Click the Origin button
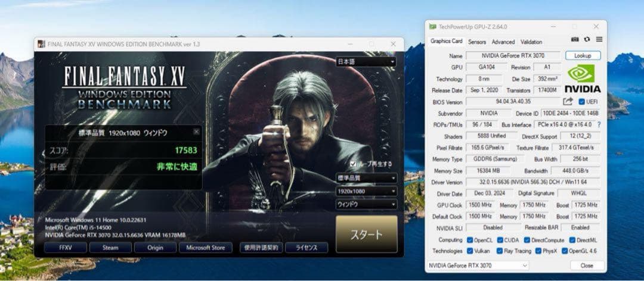This screenshot has height=281, width=644. click(x=155, y=247)
